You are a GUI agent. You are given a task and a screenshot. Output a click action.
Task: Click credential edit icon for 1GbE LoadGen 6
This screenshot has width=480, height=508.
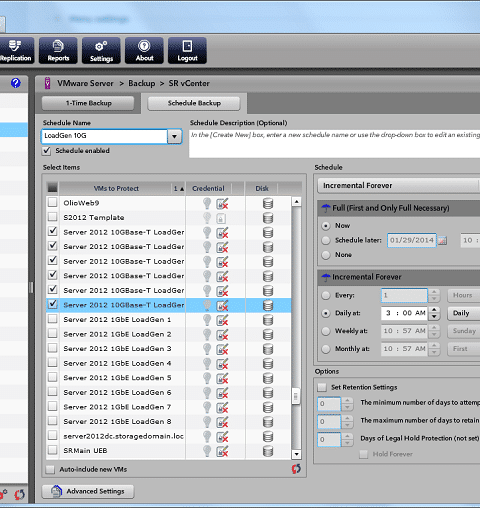222,393
